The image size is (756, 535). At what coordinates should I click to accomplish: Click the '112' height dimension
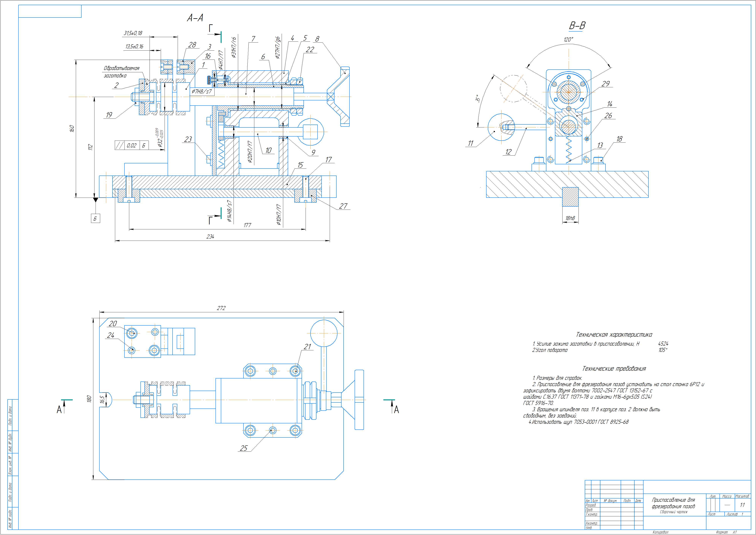pyautogui.click(x=90, y=147)
